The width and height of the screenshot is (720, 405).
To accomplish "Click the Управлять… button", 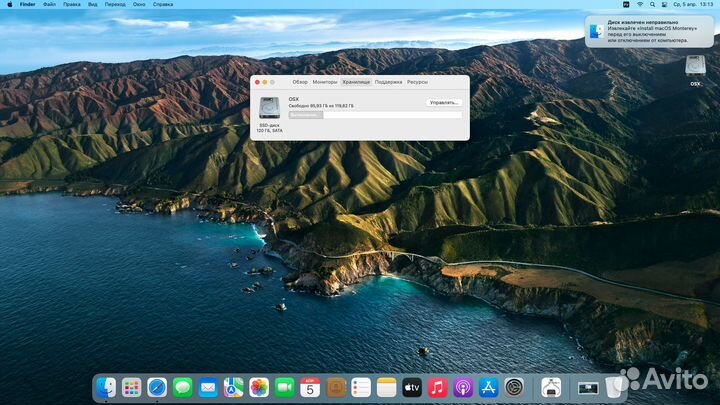I will pyautogui.click(x=444, y=102).
